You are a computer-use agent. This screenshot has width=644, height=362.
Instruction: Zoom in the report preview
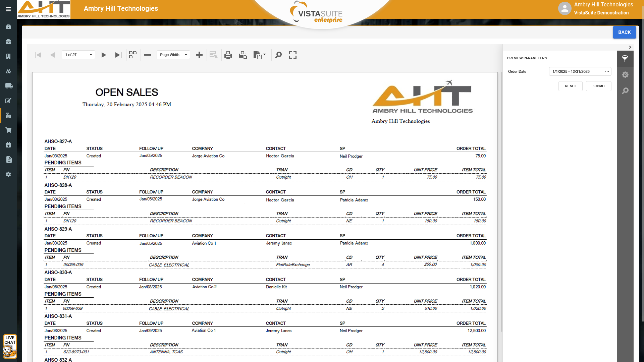click(199, 55)
